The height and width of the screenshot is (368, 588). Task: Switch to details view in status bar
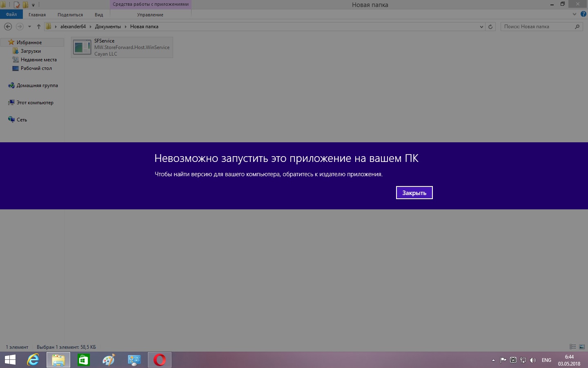pos(572,347)
